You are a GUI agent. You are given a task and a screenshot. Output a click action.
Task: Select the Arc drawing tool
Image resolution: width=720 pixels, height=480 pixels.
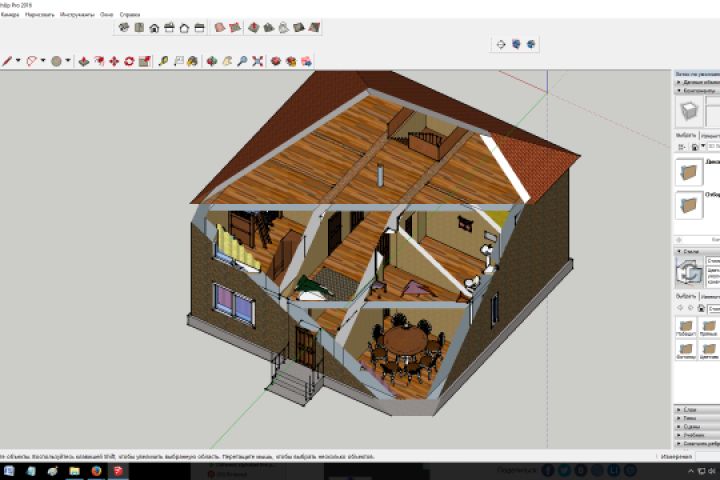32,61
